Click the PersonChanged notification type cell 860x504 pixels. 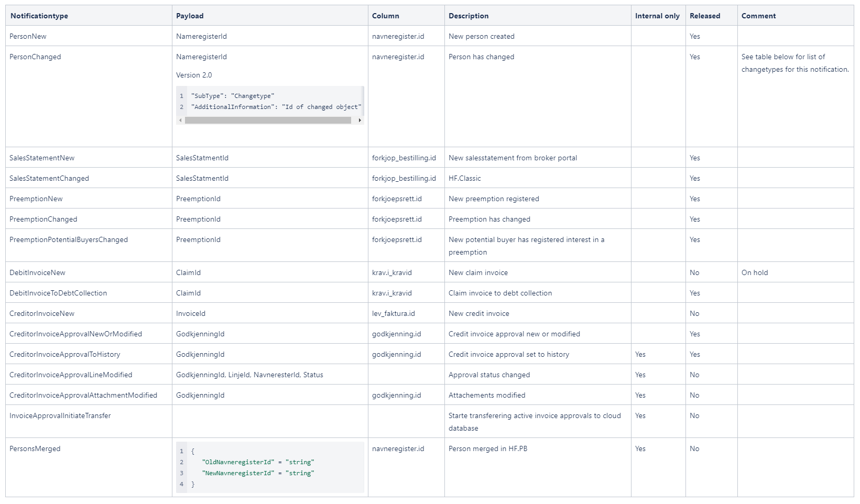pos(35,57)
